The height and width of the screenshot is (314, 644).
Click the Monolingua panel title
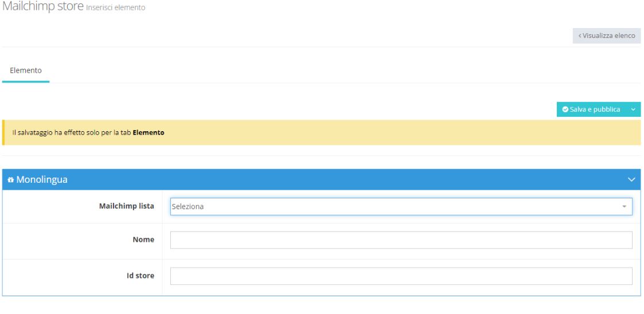[x=42, y=179]
